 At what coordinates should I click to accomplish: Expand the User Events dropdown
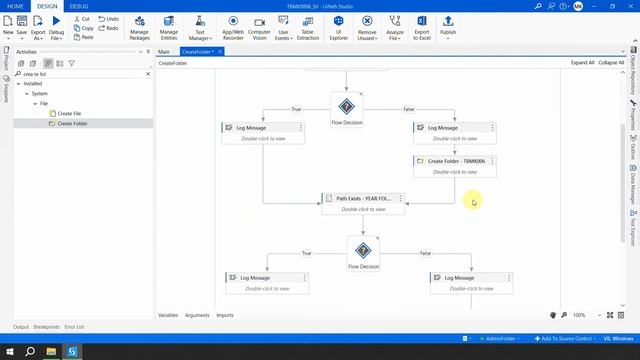coord(283,28)
